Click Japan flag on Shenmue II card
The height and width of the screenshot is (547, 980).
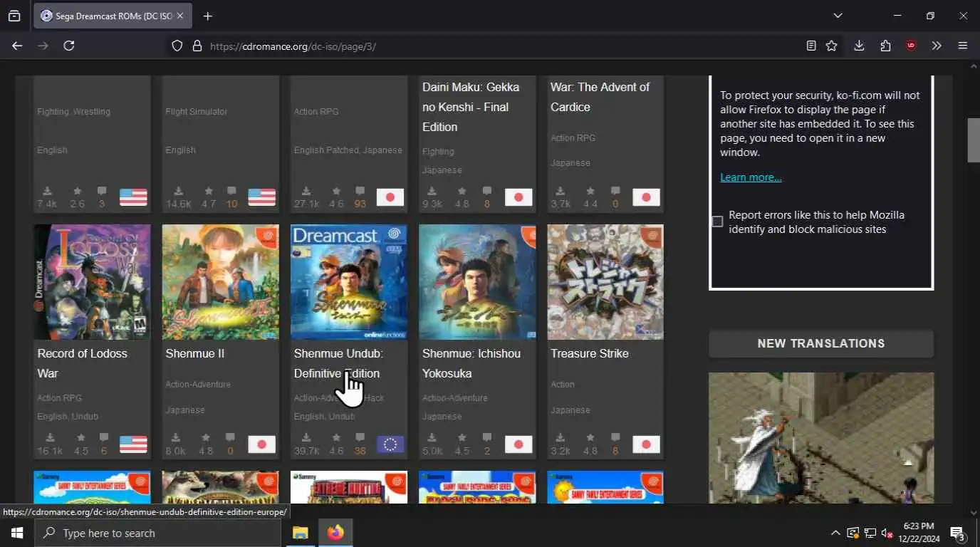(261, 444)
